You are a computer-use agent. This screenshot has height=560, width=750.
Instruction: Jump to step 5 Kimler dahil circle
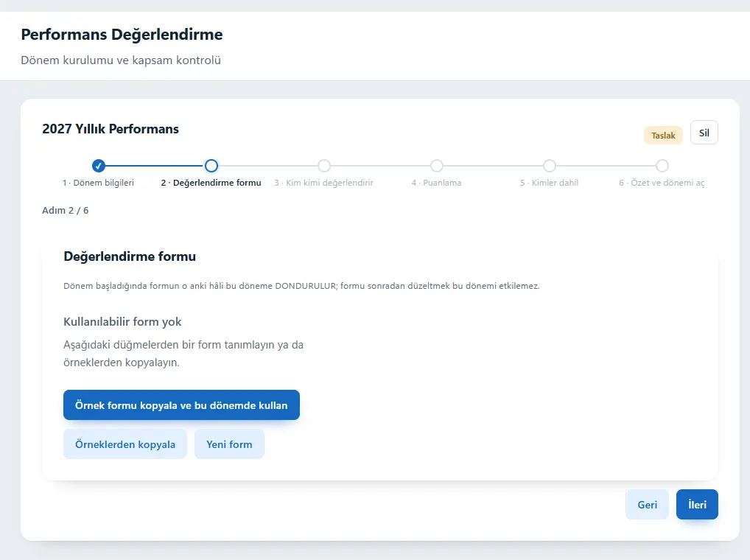pos(550,166)
